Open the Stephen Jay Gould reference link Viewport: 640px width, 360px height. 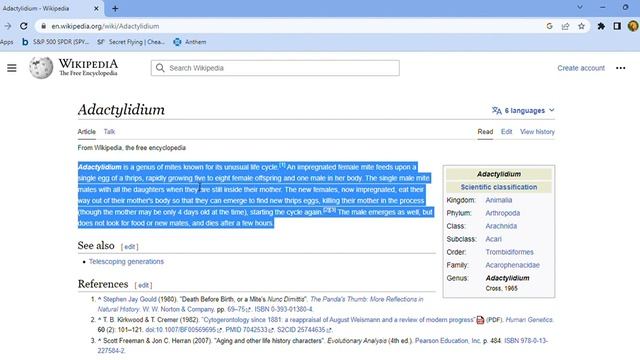[130, 299]
